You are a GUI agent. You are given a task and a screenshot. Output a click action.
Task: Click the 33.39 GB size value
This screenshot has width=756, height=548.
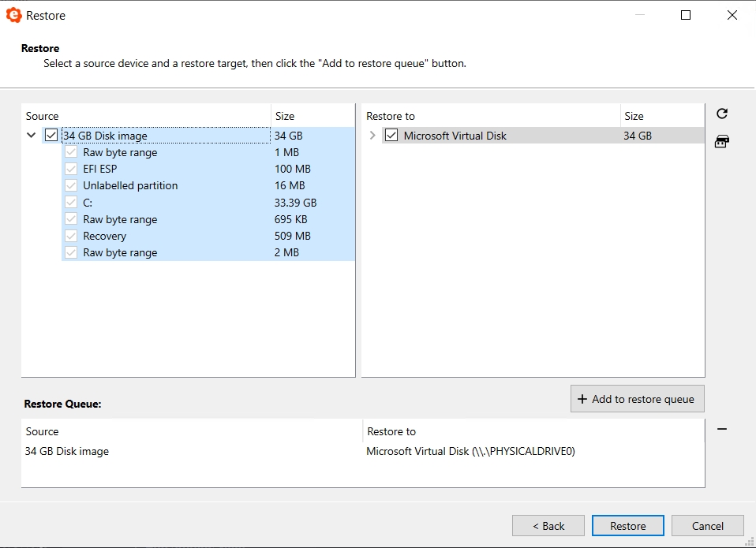pos(296,203)
